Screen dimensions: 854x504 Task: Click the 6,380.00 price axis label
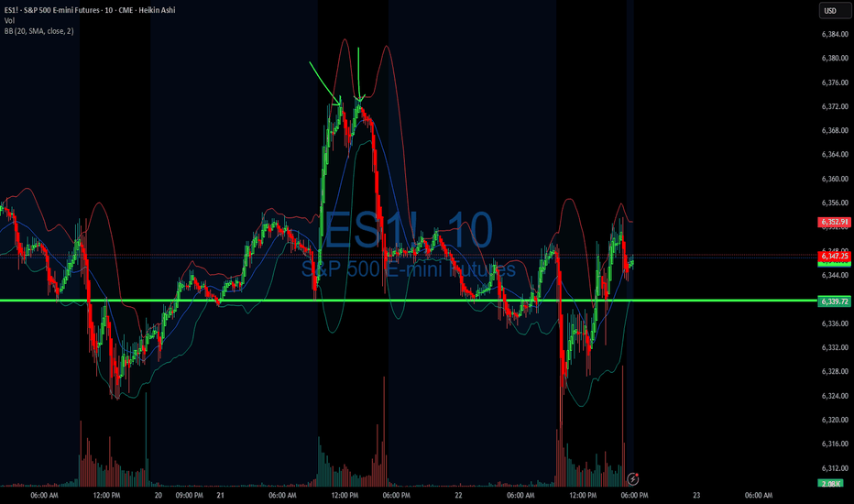click(x=835, y=59)
